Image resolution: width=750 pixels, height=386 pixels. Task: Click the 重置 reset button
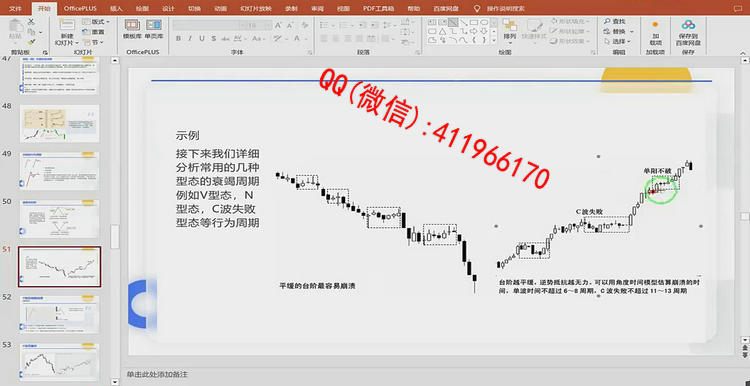(93, 32)
